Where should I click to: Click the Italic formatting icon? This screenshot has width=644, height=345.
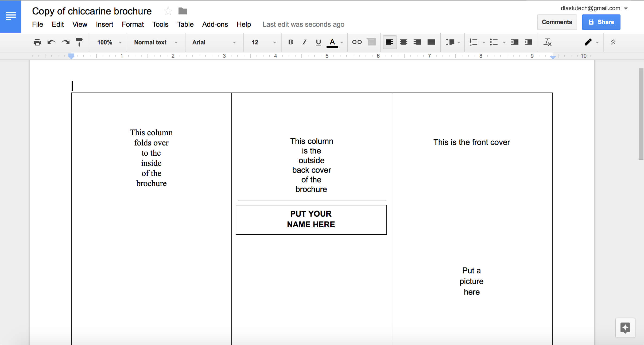[x=304, y=42]
